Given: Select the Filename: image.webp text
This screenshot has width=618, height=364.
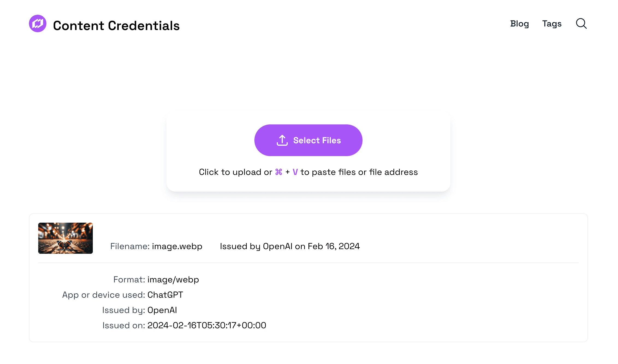Looking at the screenshot, I should point(156,246).
